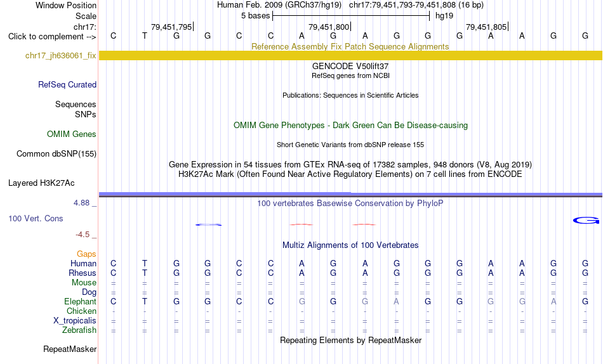
Task: Click the 4.88 PhyloP upper scale value
Action: (81, 203)
